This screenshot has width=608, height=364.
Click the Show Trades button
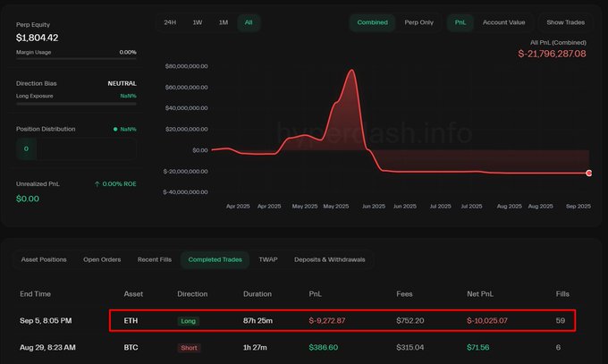[565, 22]
